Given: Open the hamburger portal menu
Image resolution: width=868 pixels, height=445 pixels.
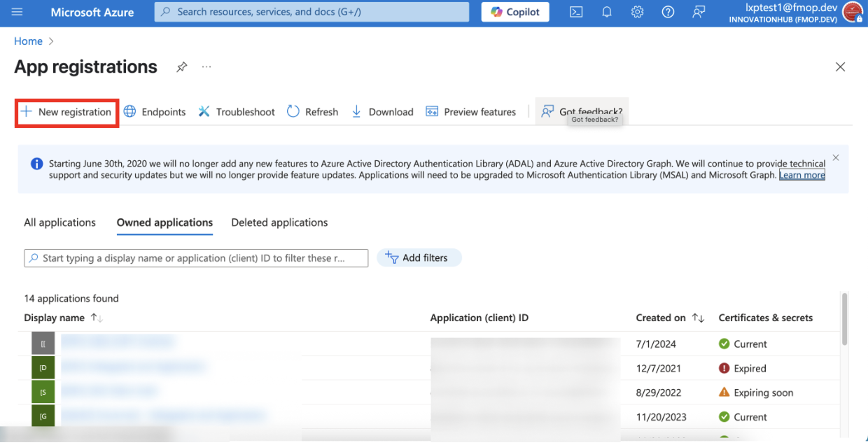Looking at the screenshot, I should point(17,12).
